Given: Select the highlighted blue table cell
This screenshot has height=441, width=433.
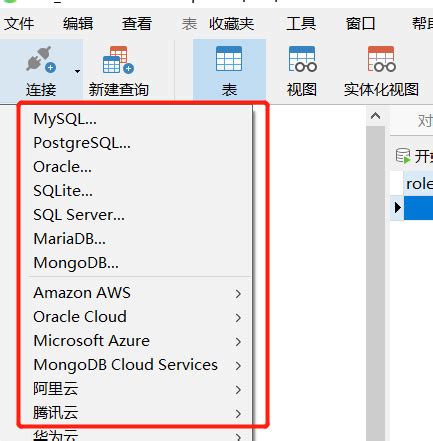Looking at the screenshot, I should tap(418, 208).
